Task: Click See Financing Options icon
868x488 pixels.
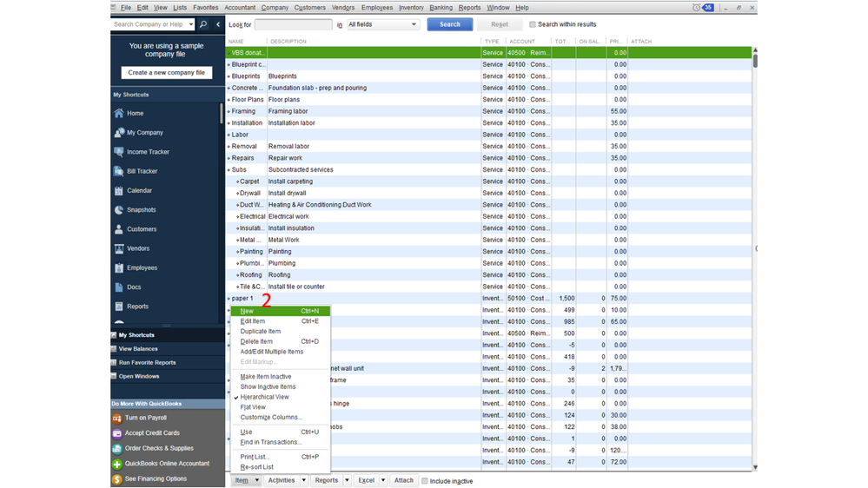Action: click(116, 479)
